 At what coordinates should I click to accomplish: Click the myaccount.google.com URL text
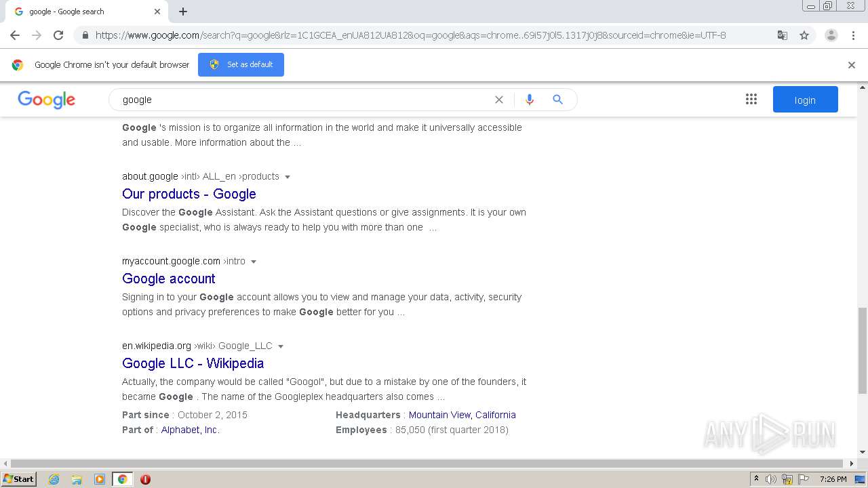point(171,261)
